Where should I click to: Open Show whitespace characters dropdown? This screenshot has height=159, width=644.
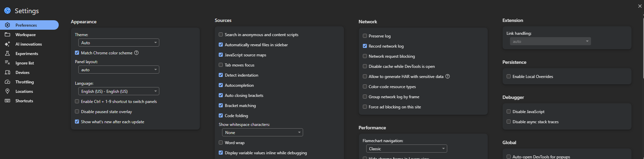(263, 132)
